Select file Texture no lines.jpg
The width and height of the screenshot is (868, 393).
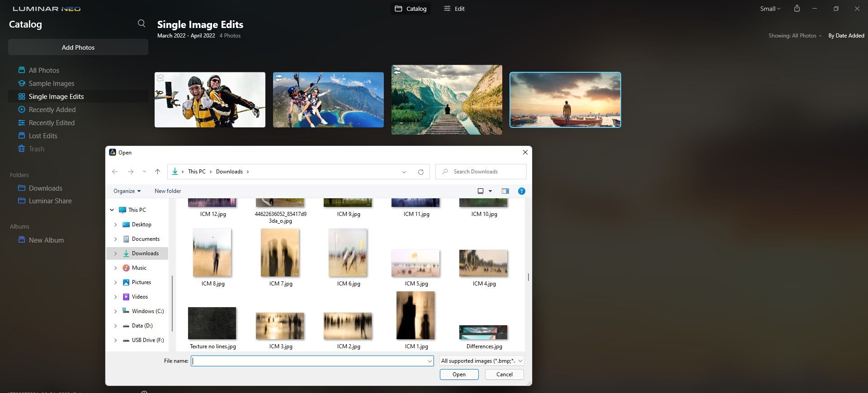click(x=212, y=328)
